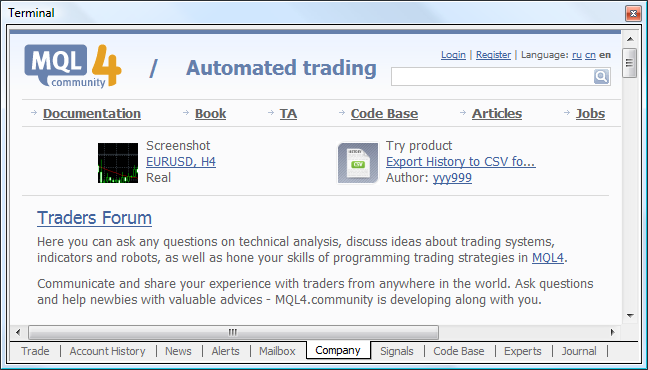Open the Code Base navigation link
Screen dimensions: 648x370
384,113
